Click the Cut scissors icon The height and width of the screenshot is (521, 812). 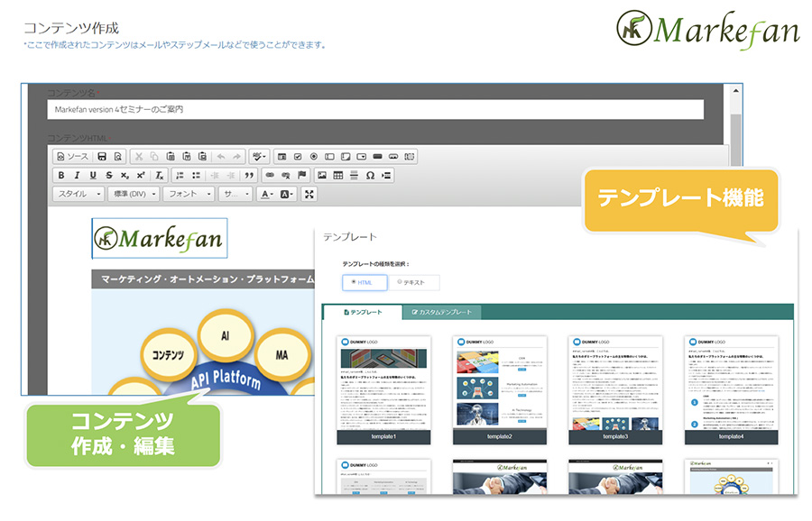click(138, 156)
